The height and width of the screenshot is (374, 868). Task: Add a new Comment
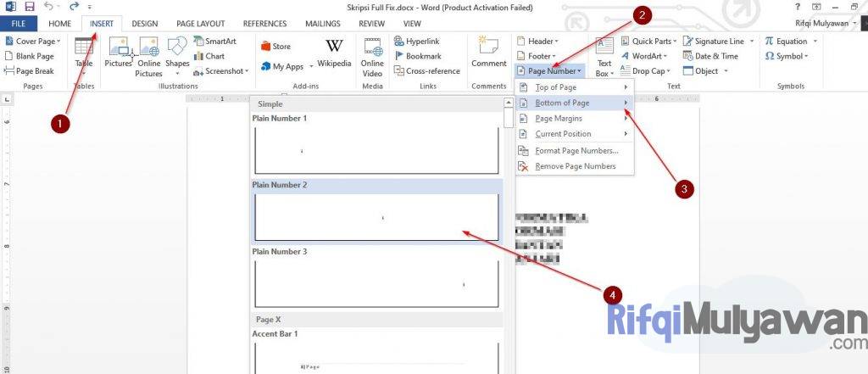coord(489,53)
